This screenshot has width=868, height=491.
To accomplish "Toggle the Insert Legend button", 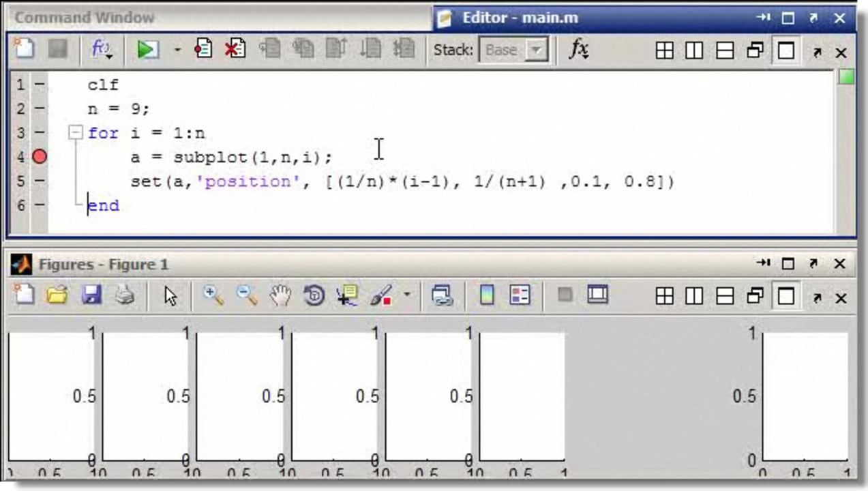I will 520,295.
